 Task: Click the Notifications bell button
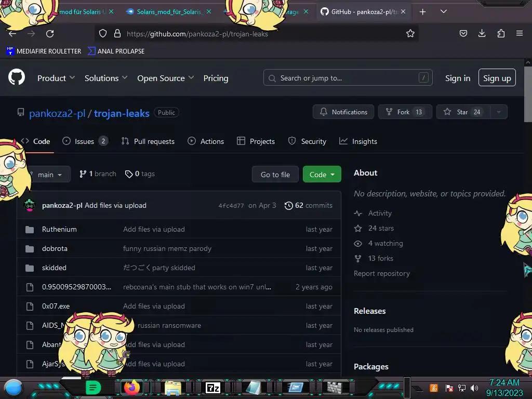point(343,112)
